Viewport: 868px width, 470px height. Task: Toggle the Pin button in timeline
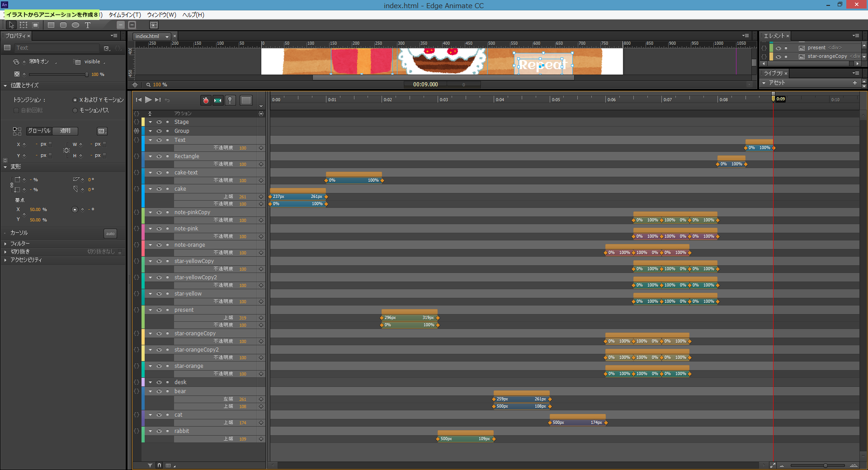pos(230,100)
